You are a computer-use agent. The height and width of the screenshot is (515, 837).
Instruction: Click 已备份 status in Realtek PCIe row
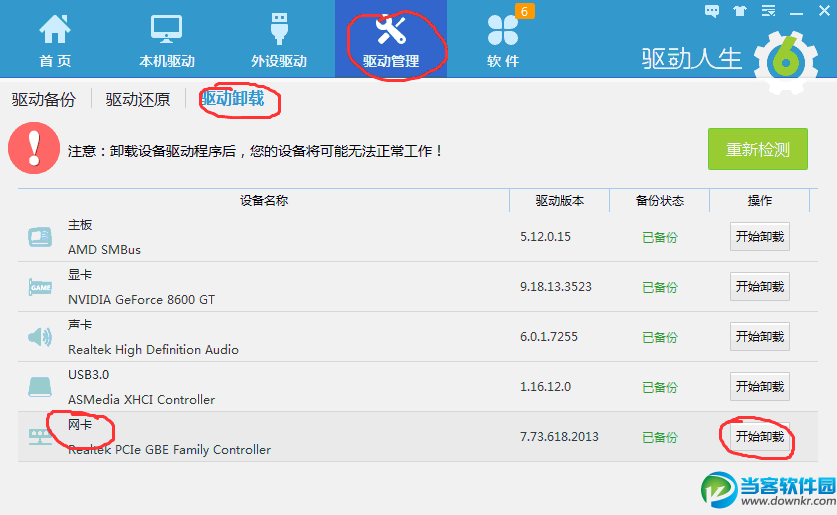click(660, 438)
